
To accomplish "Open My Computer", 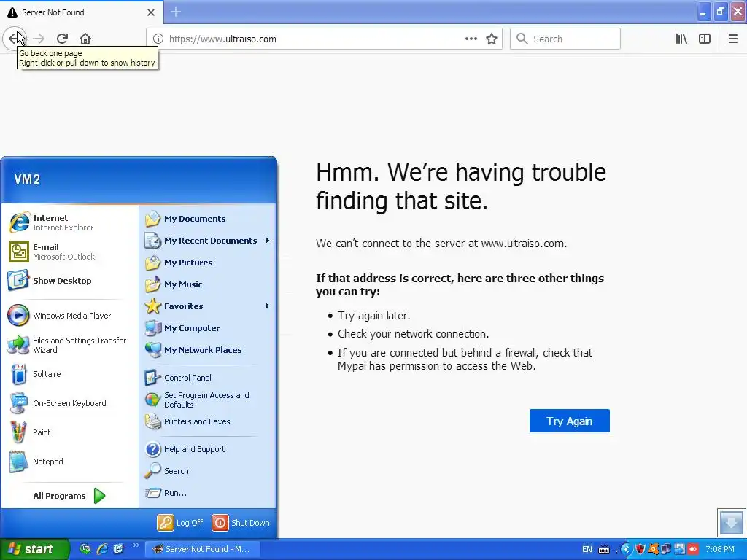I will (208, 328).
